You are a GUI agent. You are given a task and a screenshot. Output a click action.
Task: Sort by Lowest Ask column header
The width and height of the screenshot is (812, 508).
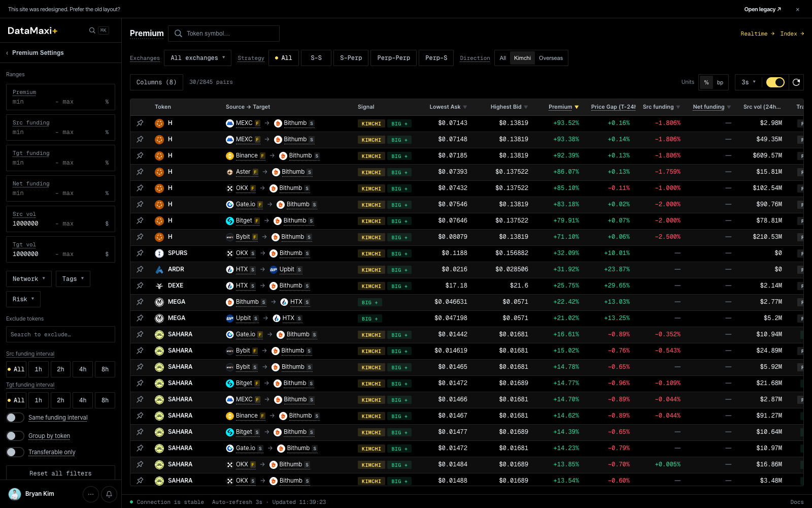click(448, 107)
